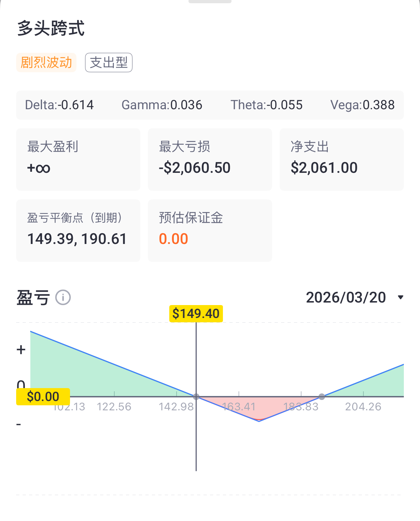Tap the 预估保证金 card showing 0.00
The height and width of the screenshot is (521, 420).
tap(210, 231)
